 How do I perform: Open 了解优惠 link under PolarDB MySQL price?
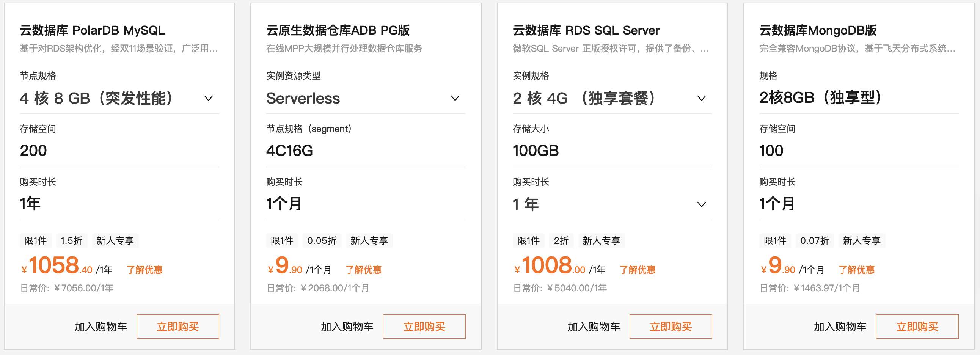tap(145, 269)
